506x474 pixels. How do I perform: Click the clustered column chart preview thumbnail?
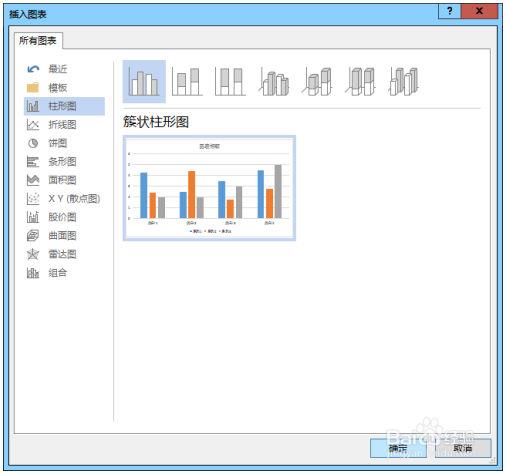(x=209, y=188)
